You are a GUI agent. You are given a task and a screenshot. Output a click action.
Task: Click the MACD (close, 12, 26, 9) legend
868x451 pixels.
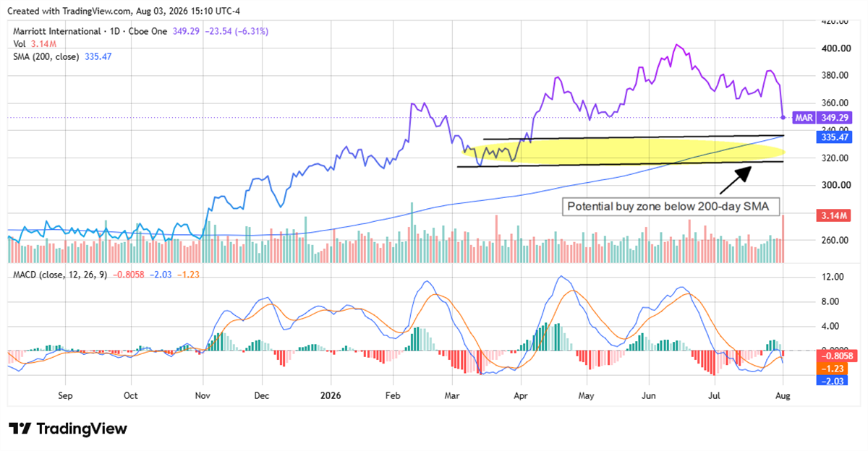click(x=60, y=275)
